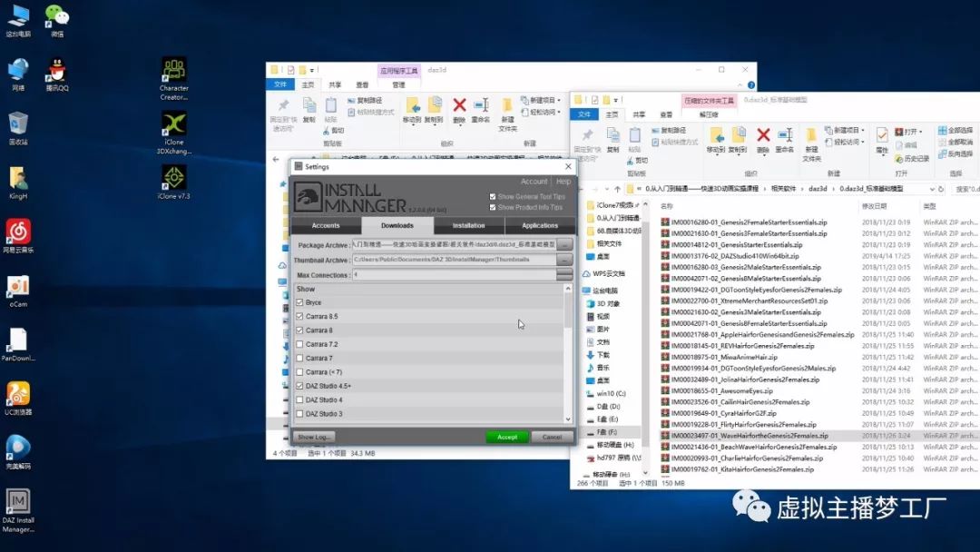Screen dimensions: 980x552
Task: Check the DAZ Studio 4 checkbox
Action: tap(299, 399)
